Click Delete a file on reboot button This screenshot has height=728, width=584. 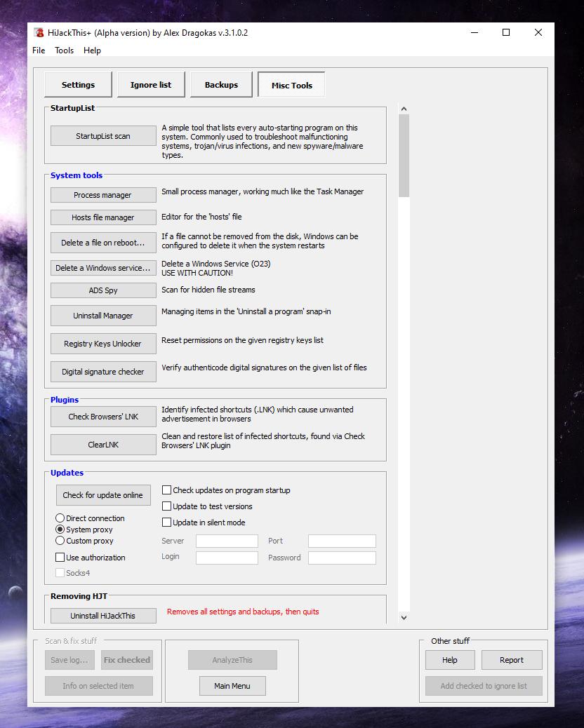[103, 243]
